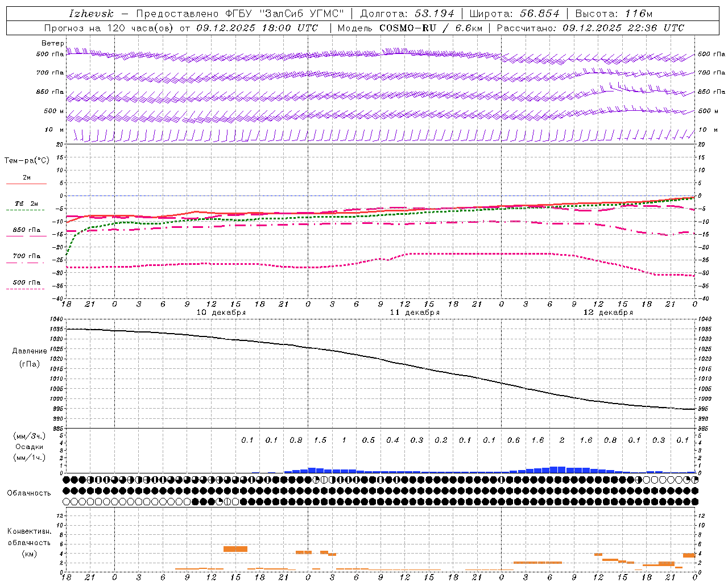Click the '(мм/1ч.)' precipitation unit label

[x=30, y=458]
